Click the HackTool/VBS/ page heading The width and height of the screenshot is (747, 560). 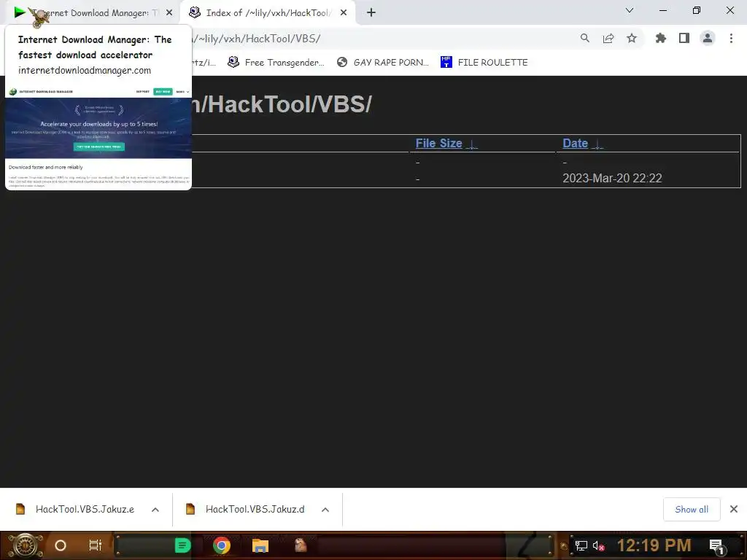pyautogui.click(x=281, y=104)
